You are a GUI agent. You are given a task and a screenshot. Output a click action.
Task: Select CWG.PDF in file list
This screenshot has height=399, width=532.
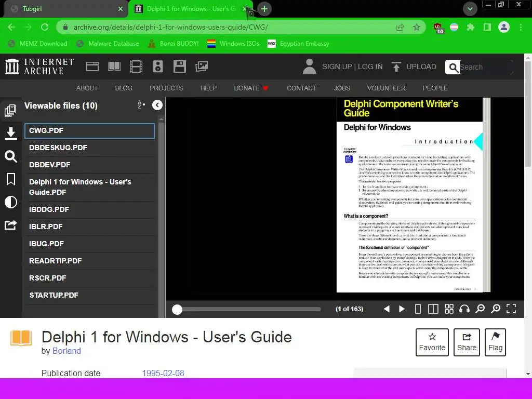[x=89, y=130]
